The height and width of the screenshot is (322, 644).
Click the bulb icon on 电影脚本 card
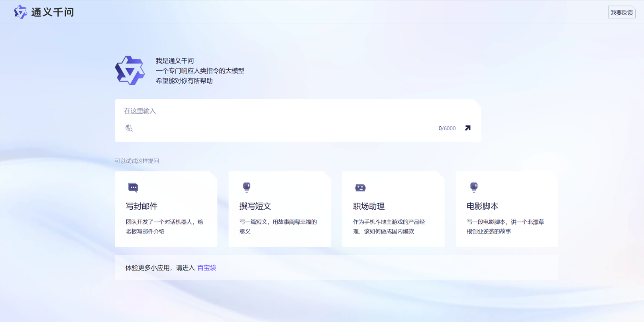474,187
